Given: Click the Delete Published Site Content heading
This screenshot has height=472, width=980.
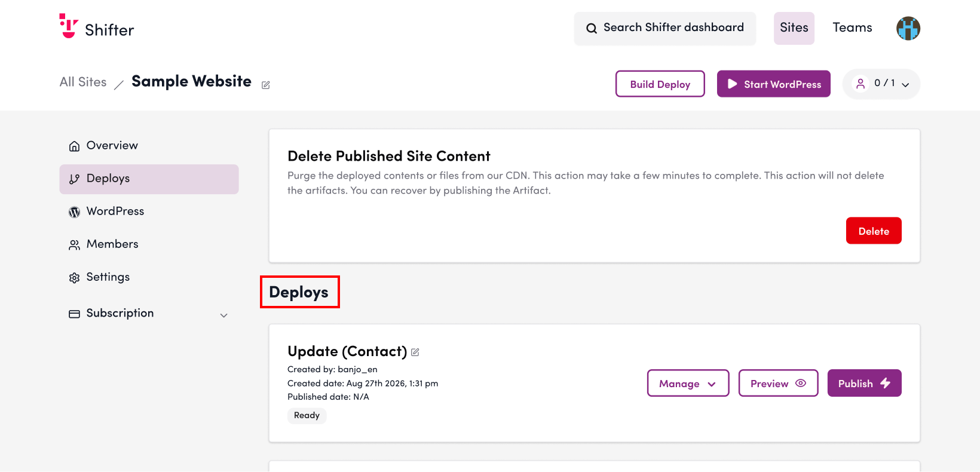Looking at the screenshot, I should point(388,156).
